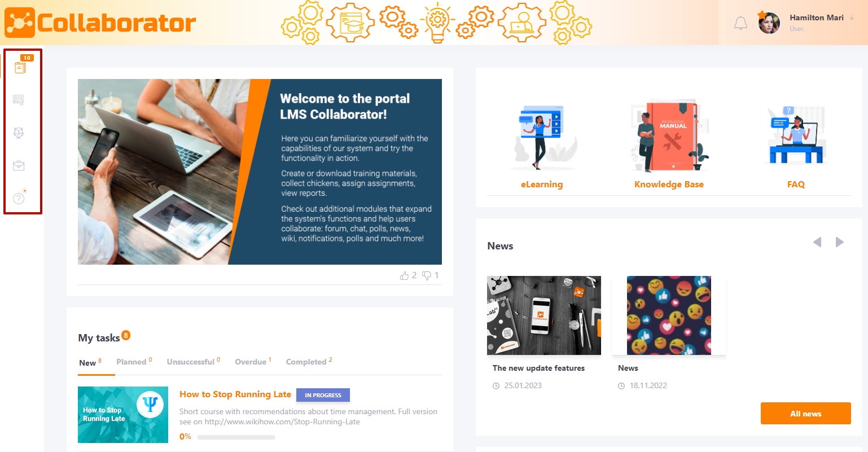Switch to the Overdue tasks tab
The image size is (868, 452).
tap(251, 362)
